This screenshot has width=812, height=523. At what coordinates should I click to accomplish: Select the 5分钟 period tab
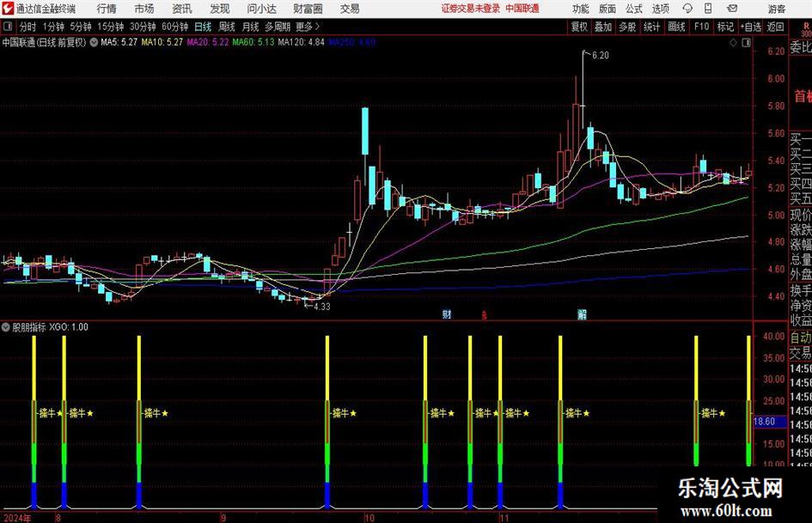[x=81, y=27]
